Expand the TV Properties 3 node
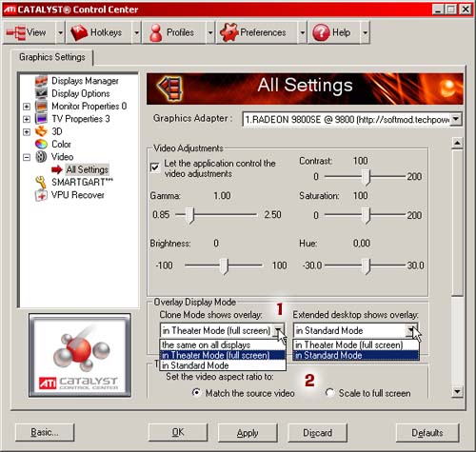The image size is (476, 452). 27,119
